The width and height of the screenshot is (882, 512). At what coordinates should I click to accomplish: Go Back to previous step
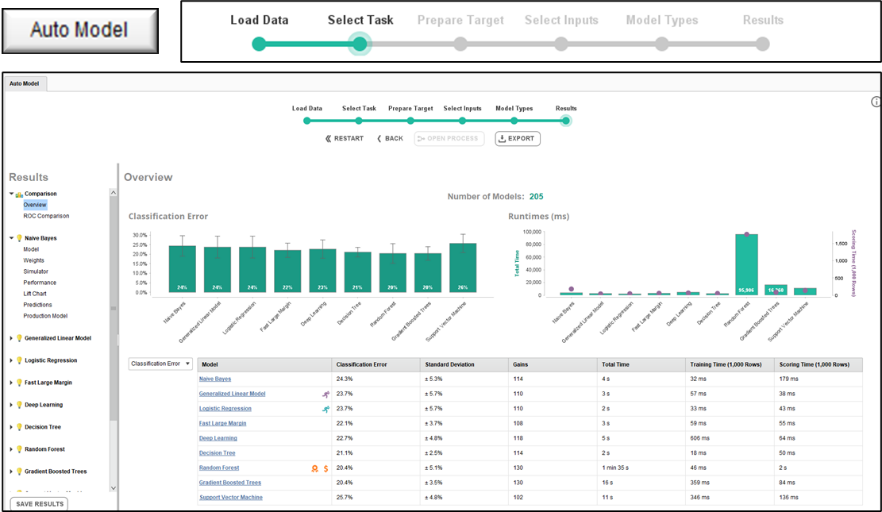[x=390, y=138]
